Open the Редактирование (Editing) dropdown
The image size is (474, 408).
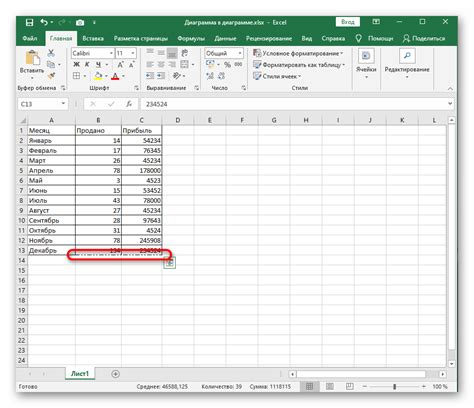coord(407,64)
